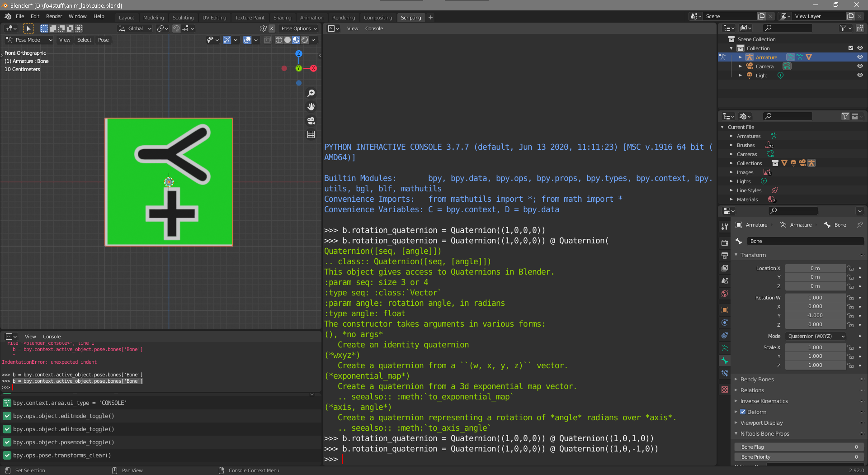The height and width of the screenshot is (475, 868).
Task: Toggle the Deform checkbox
Action: (x=743, y=412)
